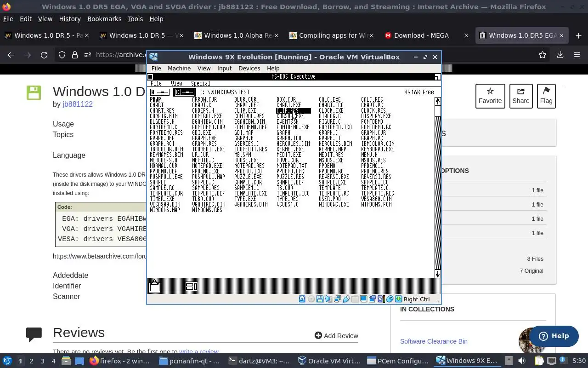This screenshot has width=588, height=368.
Task: Bookmark this page with the star icon
Action: click(543, 55)
